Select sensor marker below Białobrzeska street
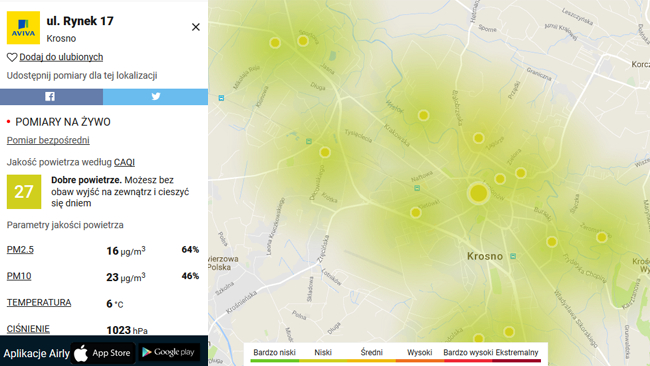Image resolution: width=650 pixels, height=366 pixels. coord(478,138)
